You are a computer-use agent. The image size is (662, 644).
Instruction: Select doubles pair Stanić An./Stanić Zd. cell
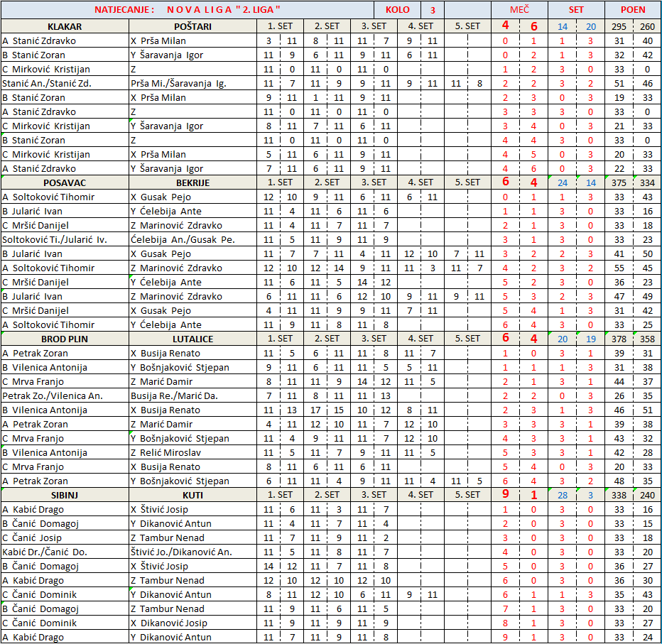[x=65, y=83]
